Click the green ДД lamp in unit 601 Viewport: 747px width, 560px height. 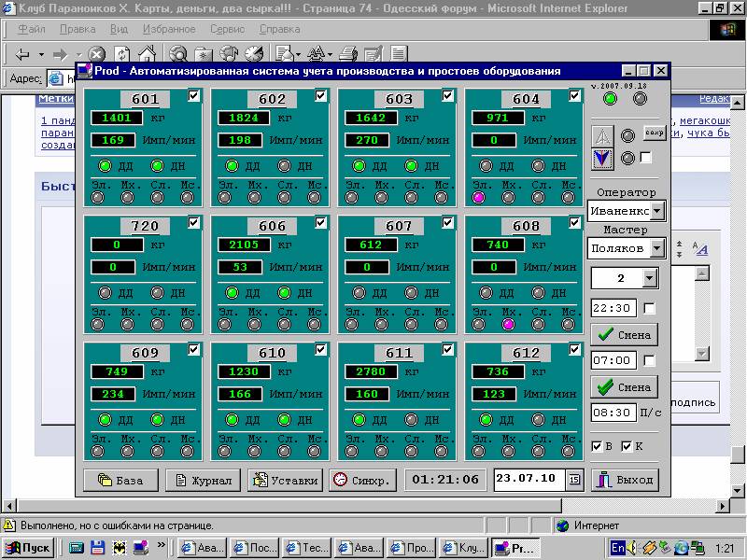pyautogui.click(x=105, y=166)
